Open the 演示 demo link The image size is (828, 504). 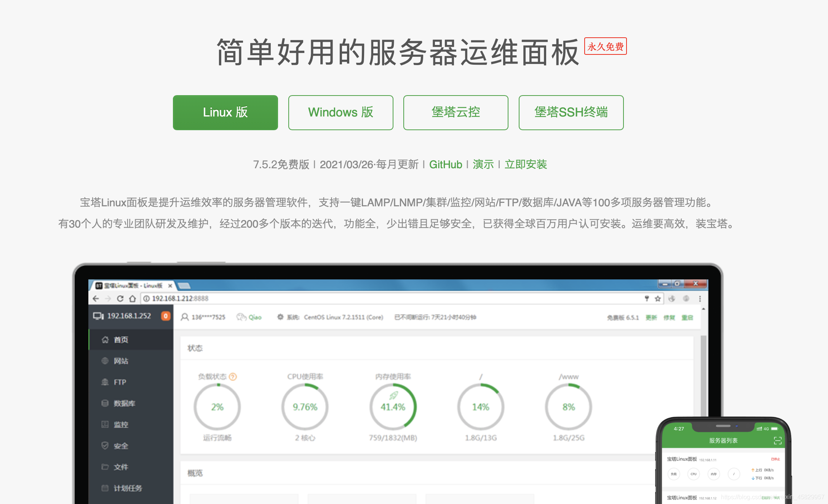[483, 164]
